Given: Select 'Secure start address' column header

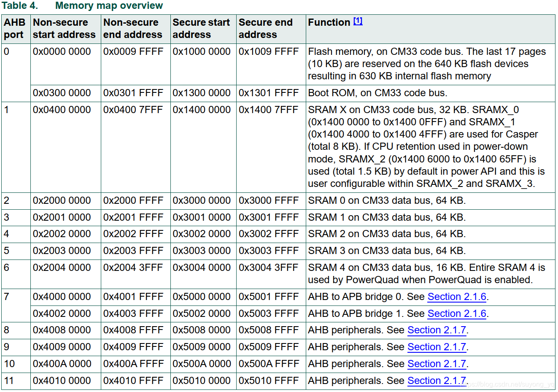Looking at the screenshot, I should coord(203,29).
